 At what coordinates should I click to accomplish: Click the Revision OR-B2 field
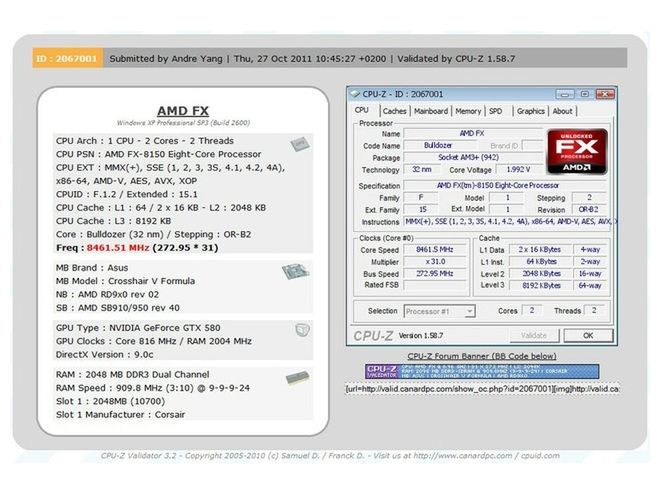[588, 210]
